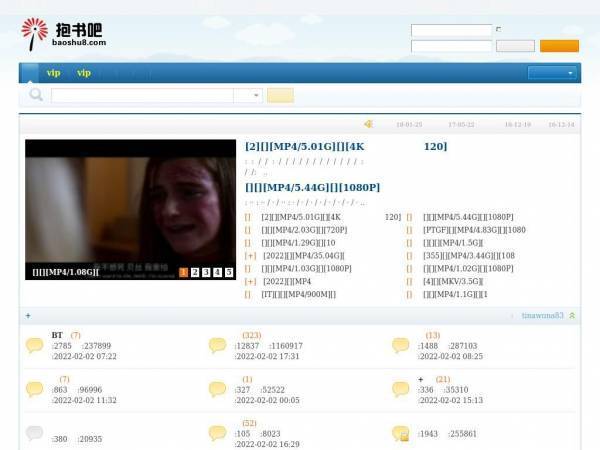Click [+] icon beside [2022] MP4/35.04G thread
600x450 pixels.
coord(250,256)
